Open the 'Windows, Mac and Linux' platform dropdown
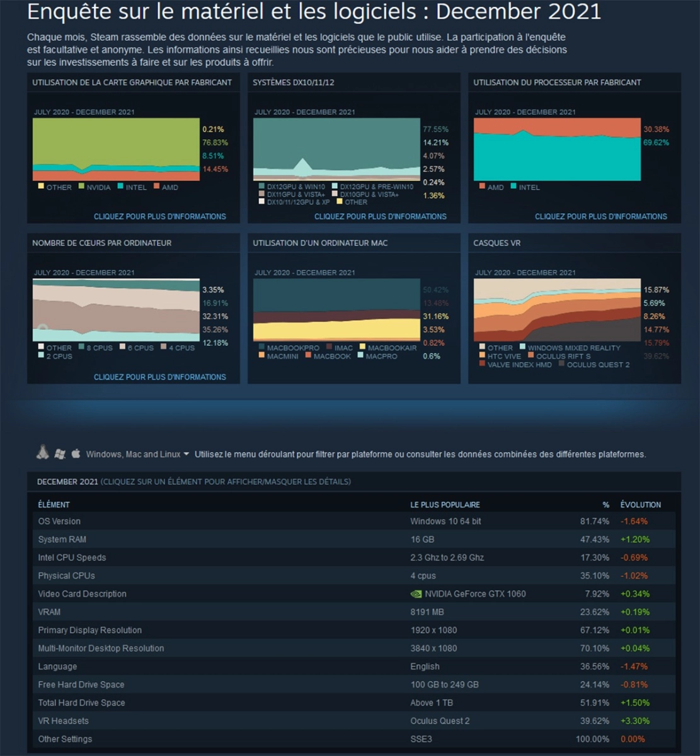Viewport: 700px width, 756px height. (x=138, y=454)
